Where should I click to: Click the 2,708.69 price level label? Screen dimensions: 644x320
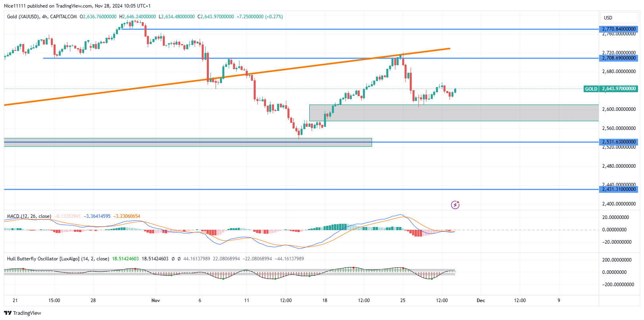pyautogui.click(x=619, y=58)
